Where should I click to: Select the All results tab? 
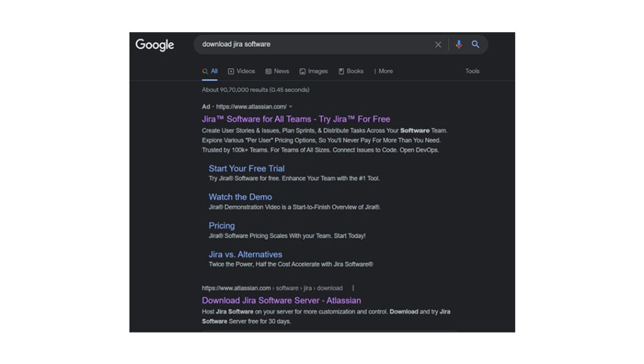tap(210, 71)
